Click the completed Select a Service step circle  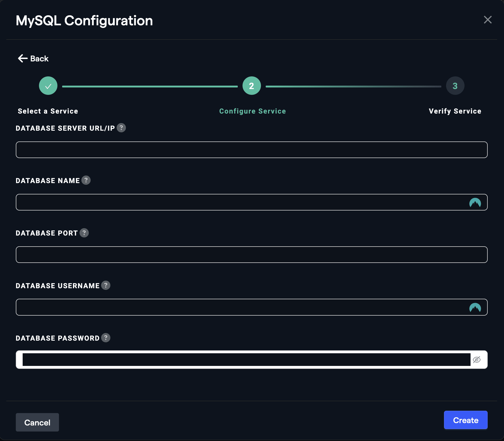pos(48,86)
